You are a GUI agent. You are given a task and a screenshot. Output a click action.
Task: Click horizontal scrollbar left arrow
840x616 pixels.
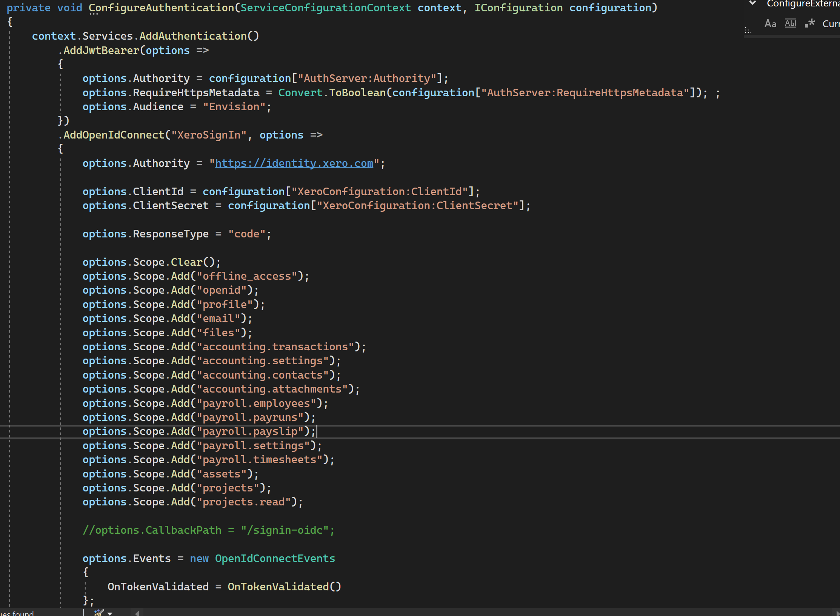[x=137, y=613]
